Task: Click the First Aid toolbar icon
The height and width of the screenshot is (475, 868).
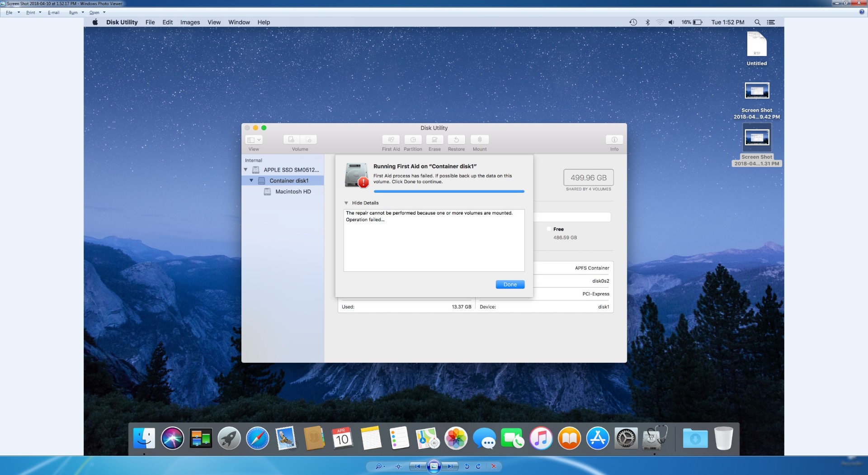Action: [391, 140]
